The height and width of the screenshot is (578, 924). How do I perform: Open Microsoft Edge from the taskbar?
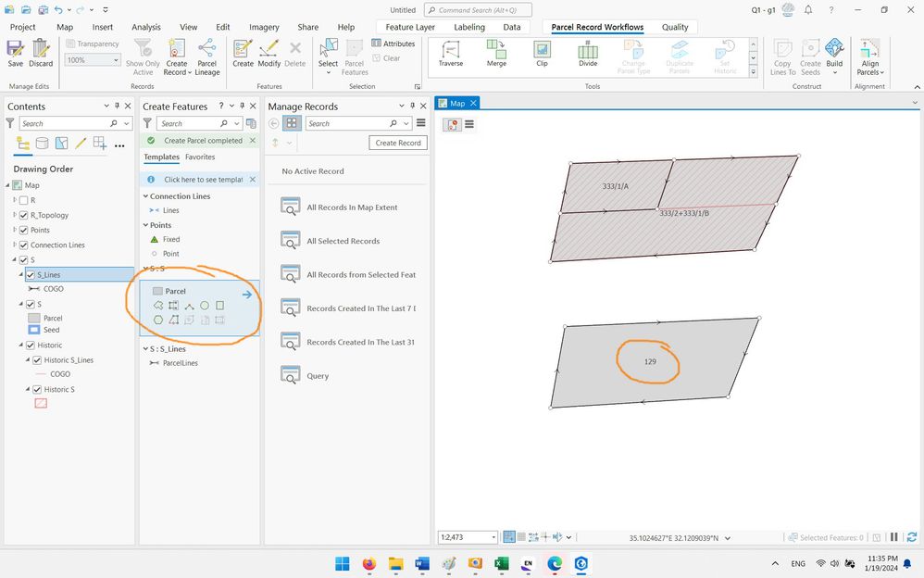(554, 564)
